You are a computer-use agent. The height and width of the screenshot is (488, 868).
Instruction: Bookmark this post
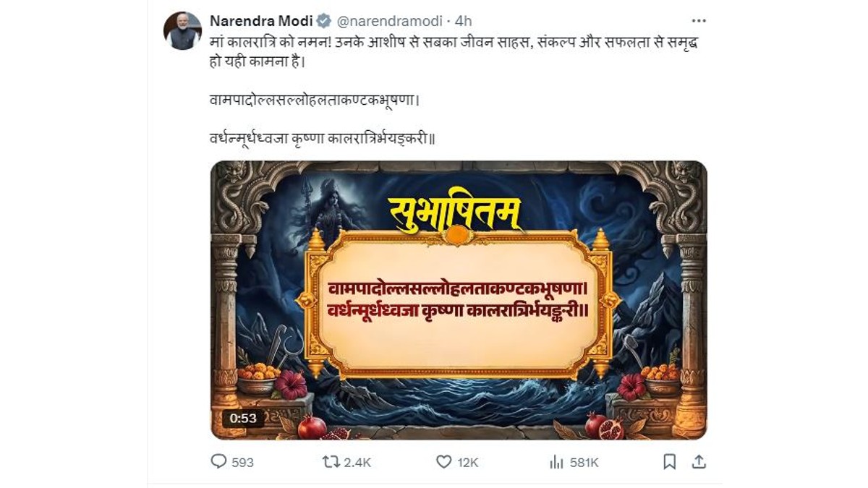(x=670, y=461)
